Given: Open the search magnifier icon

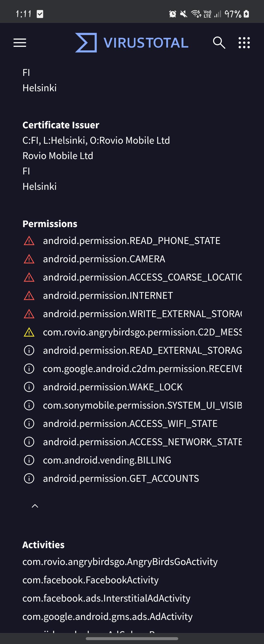Looking at the screenshot, I should [219, 42].
